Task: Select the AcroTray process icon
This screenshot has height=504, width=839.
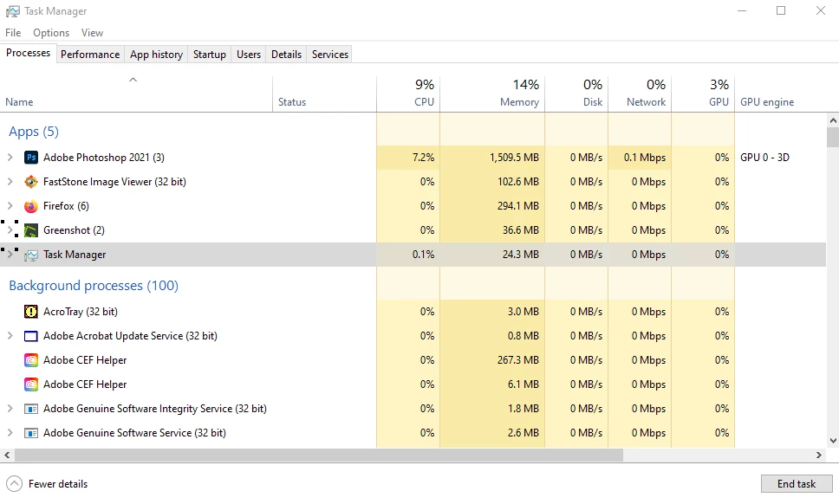Action: (x=31, y=312)
